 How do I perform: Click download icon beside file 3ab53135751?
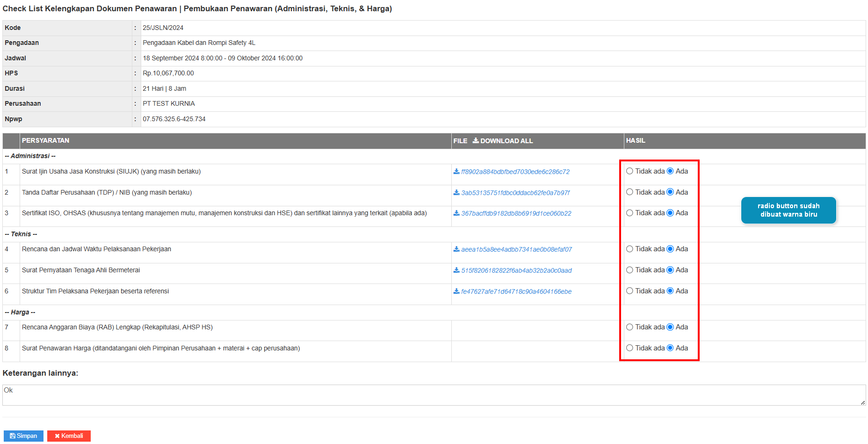(x=456, y=193)
